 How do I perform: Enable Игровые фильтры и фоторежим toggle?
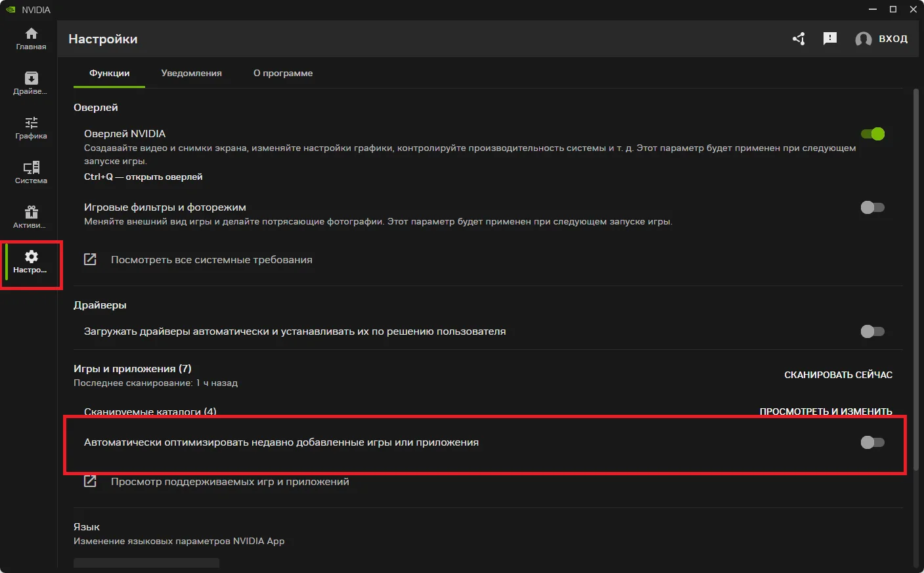[872, 207]
